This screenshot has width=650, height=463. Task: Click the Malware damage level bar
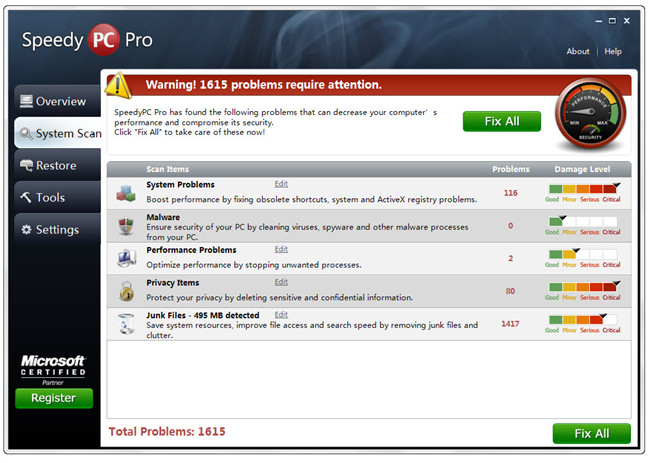(583, 222)
